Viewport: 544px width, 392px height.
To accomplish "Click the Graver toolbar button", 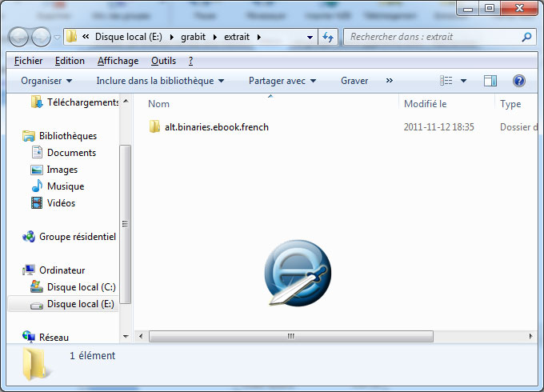I will (x=354, y=81).
